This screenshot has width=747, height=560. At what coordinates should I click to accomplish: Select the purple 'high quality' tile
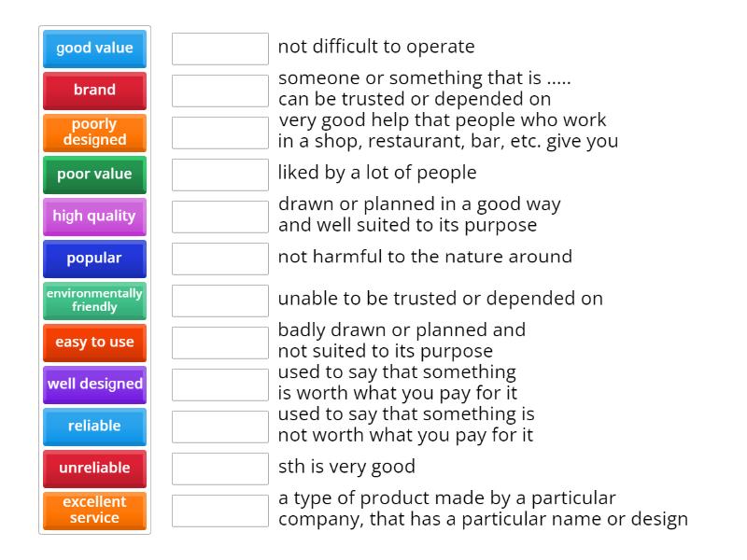coord(94,217)
